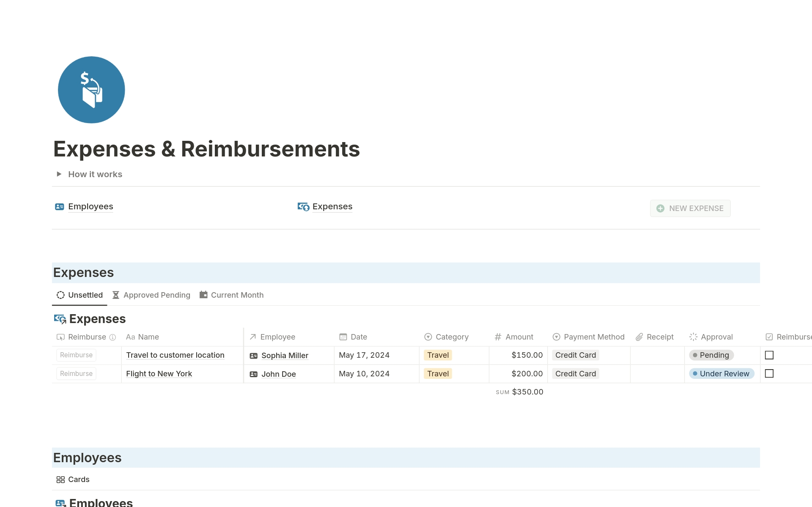Open the John Doe employee page
This screenshot has height=507, width=812.
pyautogui.click(x=279, y=374)
